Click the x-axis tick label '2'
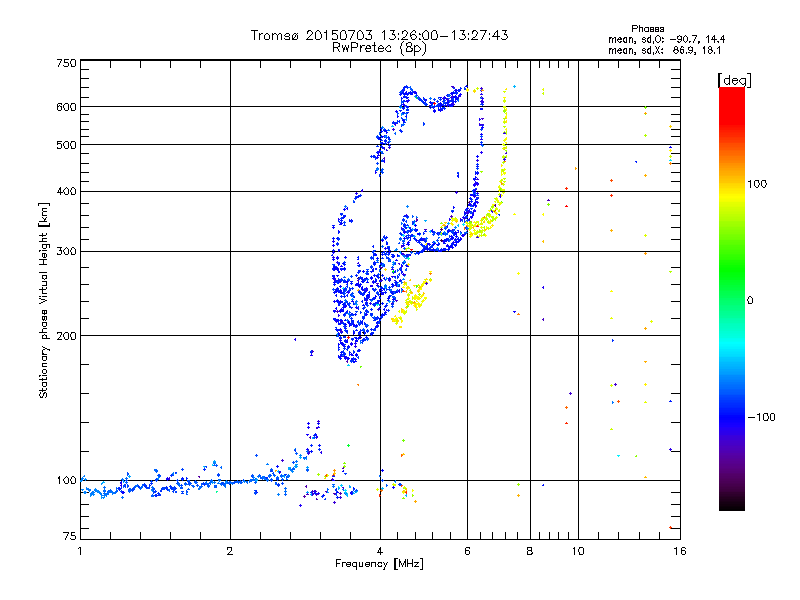The image size is (800, 600). point(230,551)
